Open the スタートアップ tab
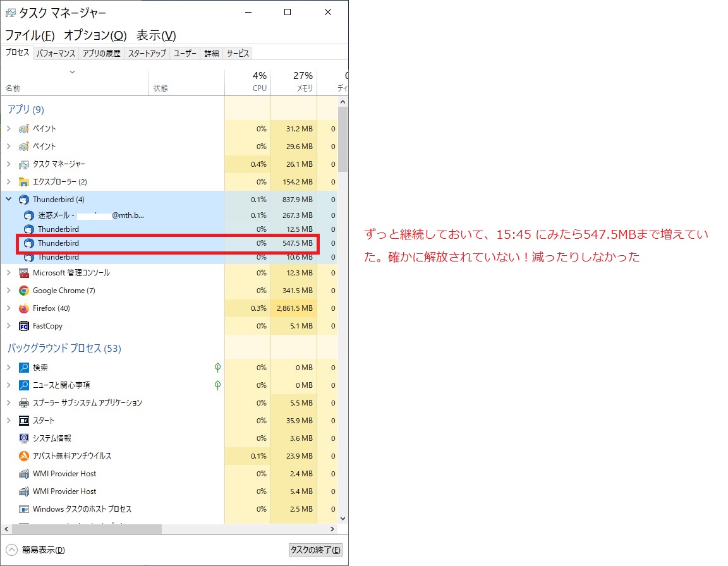The width and height of the screenshot is (728, 566). pyautogui.click(x=147, y=54)
